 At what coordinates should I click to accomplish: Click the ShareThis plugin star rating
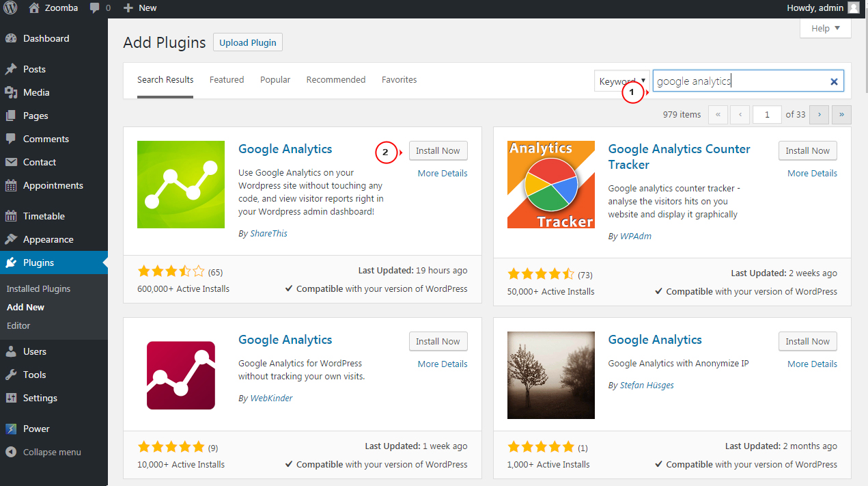coord(171,271)
